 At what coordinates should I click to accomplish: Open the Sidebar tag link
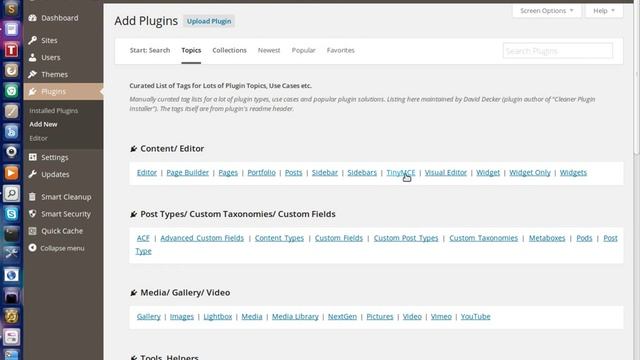(x=325, y=172)
